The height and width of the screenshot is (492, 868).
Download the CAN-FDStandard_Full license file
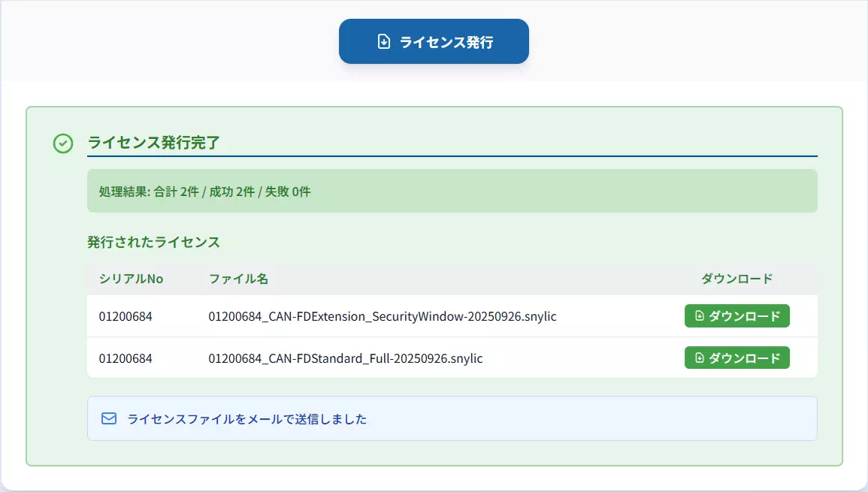[x=736, y=358]
